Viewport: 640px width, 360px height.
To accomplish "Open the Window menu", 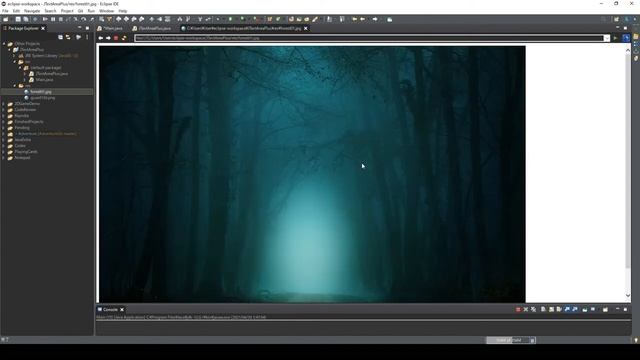I will [x=107, y=11].
